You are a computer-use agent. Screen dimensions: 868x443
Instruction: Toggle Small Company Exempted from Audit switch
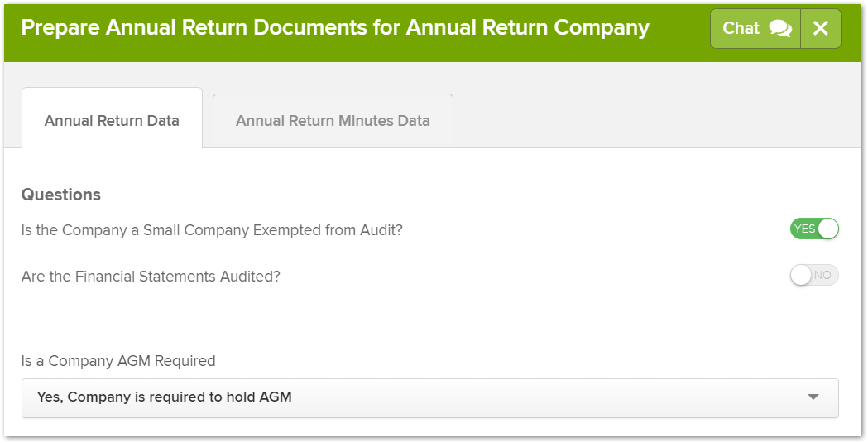[814, 229]
